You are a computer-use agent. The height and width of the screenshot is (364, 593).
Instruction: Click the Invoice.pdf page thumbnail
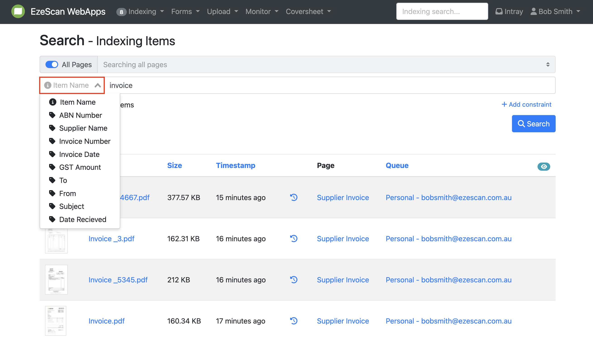[x=56, y=321]
